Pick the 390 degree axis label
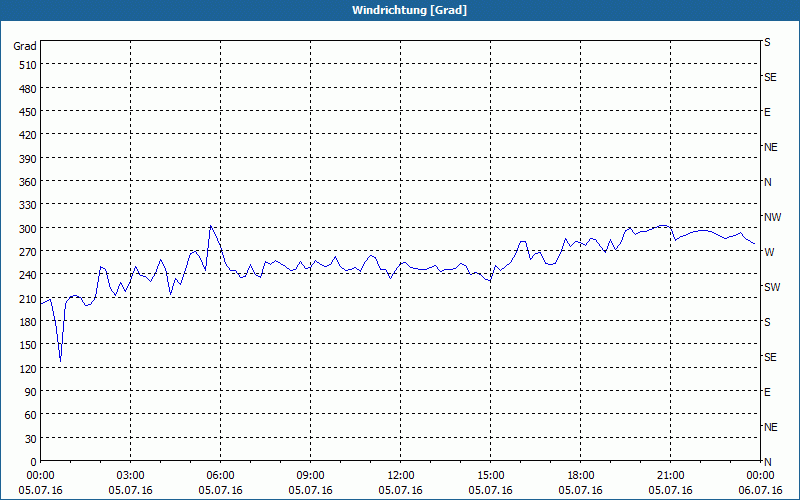The width and height of the screenshot is (800, 500). point(29,159)
